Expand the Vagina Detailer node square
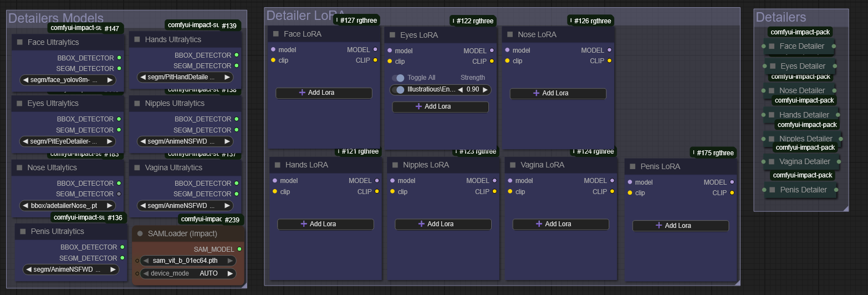The height and width of the screenshot is (295, 868). tap(772, 161)
